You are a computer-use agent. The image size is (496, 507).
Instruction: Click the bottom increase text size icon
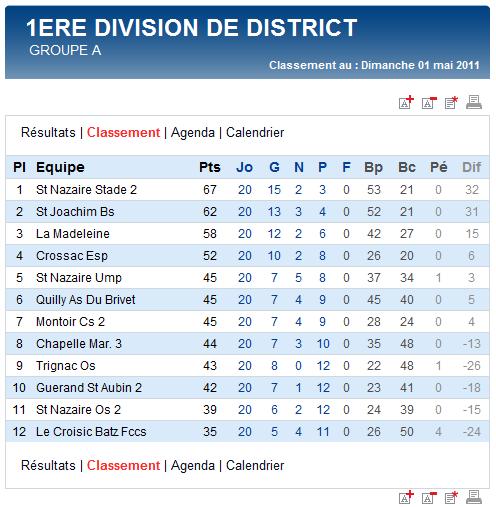click(406, 497)
